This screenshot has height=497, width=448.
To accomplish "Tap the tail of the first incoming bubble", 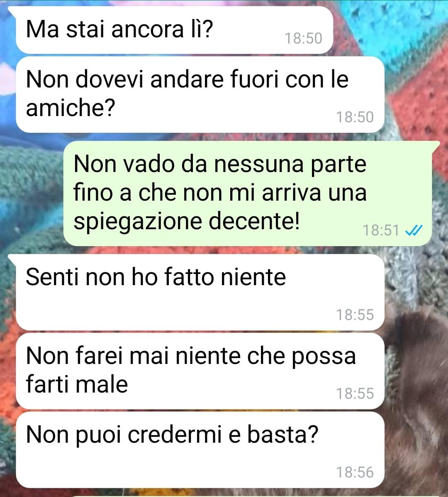I will tap(13, 10).
